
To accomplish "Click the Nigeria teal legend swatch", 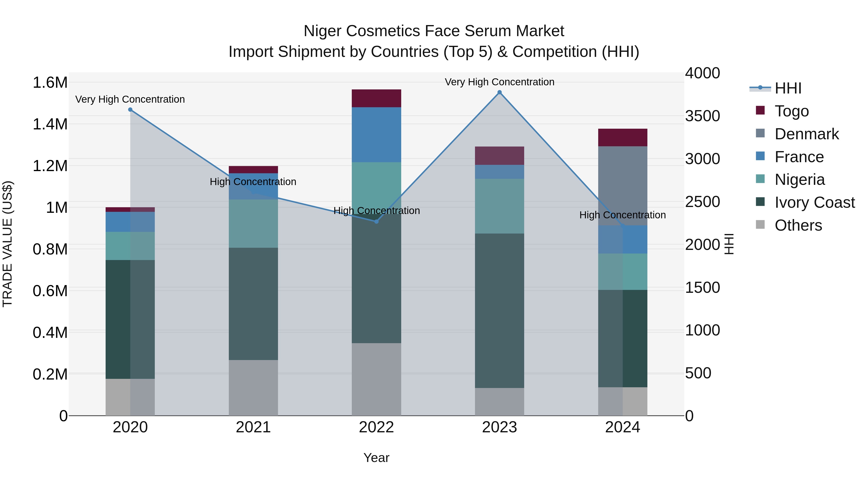I will pyautogui.click(x=760, y=179).
